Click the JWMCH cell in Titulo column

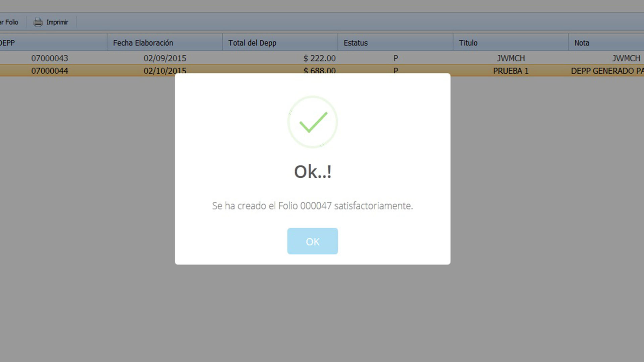click(x=511, y=58)
